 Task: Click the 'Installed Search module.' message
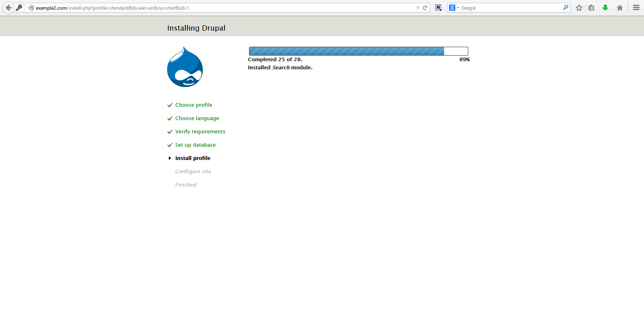pyautogui.click(x=280, y=67)
